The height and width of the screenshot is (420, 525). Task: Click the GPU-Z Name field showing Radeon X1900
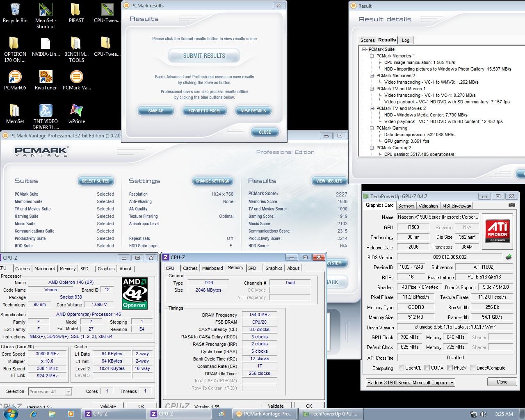438,217
